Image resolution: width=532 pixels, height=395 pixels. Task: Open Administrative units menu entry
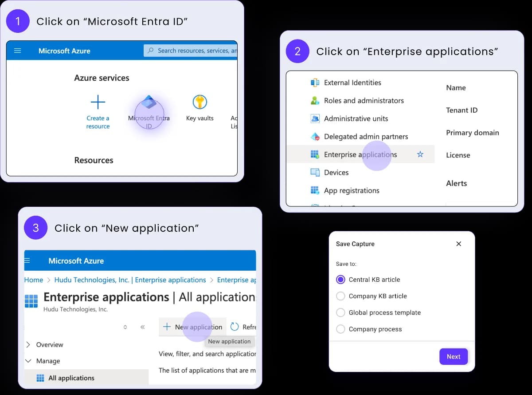point(356,118)
